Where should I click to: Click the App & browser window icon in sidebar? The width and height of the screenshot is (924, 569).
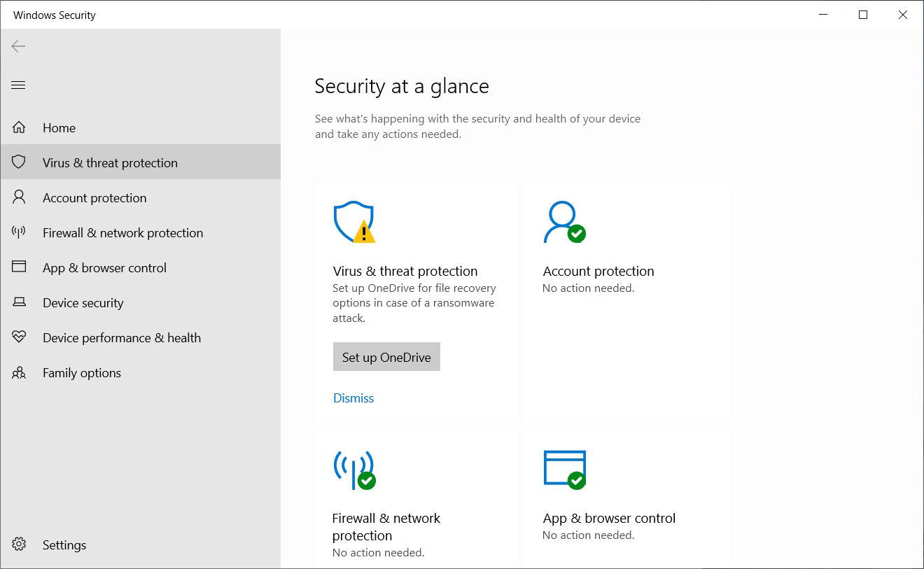click(19, 267)
